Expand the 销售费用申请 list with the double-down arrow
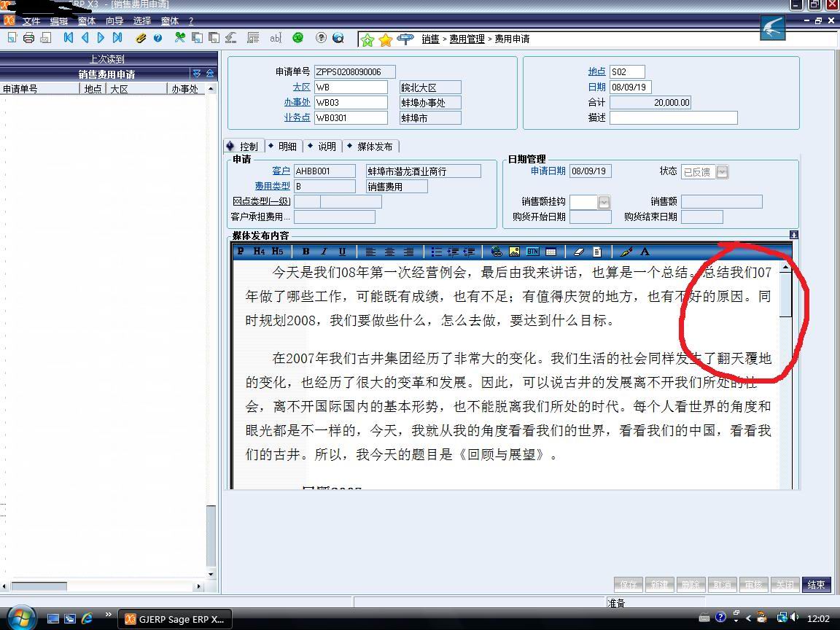840x630 pixels. click(x=196, y=74)
